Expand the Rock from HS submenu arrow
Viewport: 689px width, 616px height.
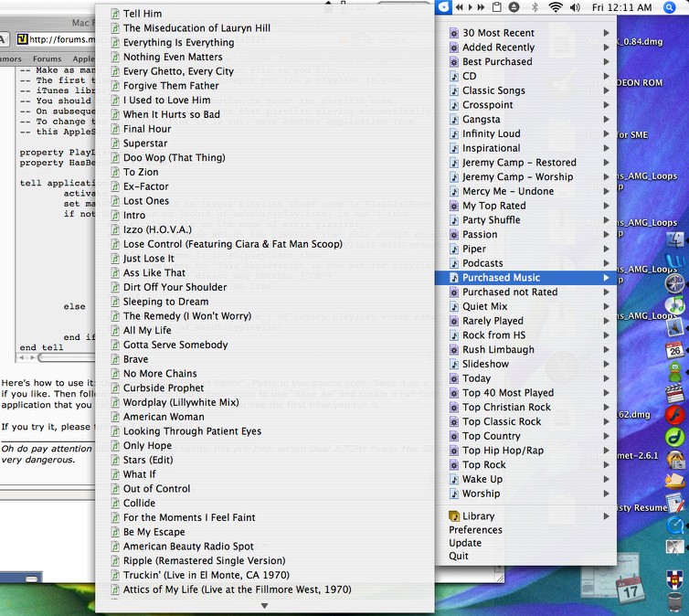click(x=607, y=335)
